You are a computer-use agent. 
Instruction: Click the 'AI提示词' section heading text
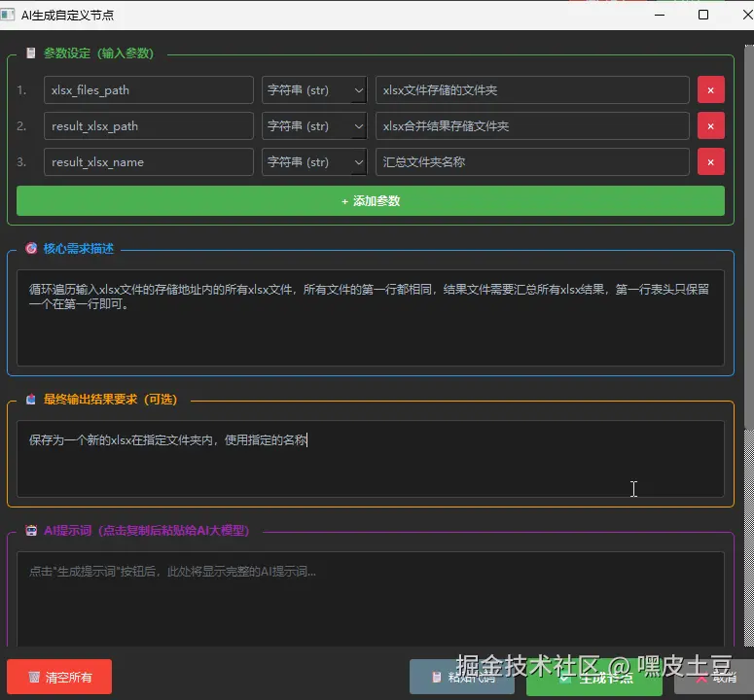(x=147, y=531)
